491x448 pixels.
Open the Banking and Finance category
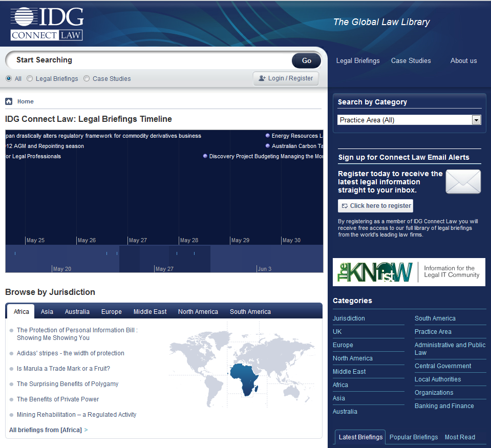coord(444,406)
